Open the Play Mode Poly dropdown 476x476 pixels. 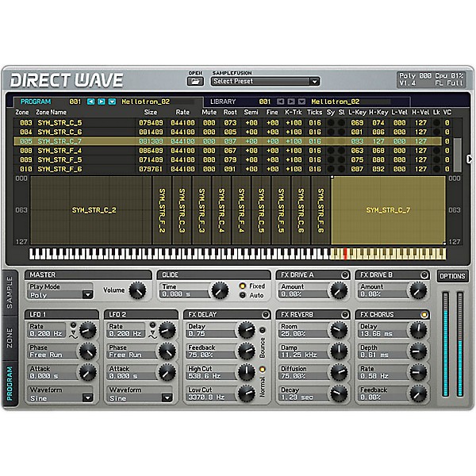[60, 295]
